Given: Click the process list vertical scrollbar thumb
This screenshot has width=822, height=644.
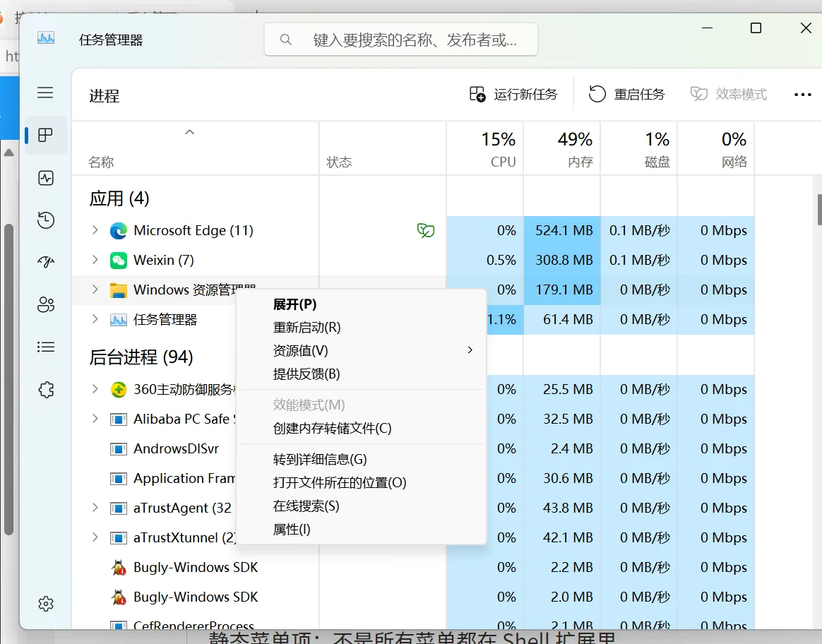Looking at the screenshot, I should click(x=819, y=209).
